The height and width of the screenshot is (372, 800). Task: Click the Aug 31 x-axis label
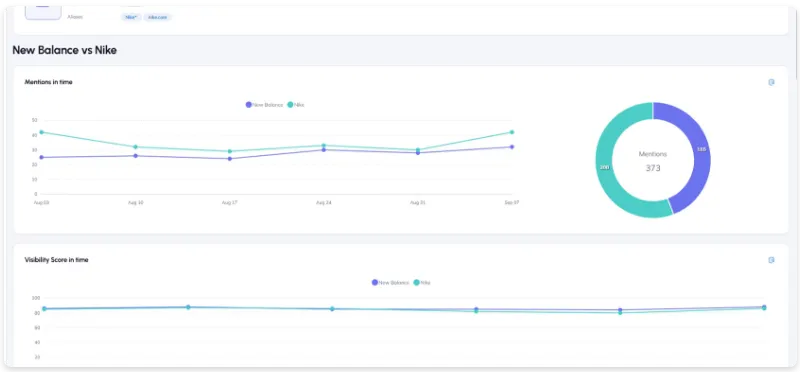coord(418,203)
